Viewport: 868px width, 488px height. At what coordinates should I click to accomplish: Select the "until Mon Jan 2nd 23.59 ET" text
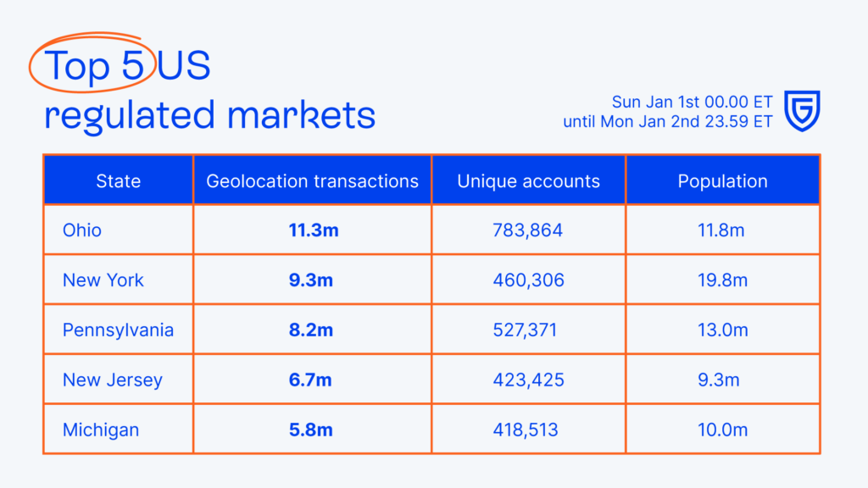click(668, 121)
